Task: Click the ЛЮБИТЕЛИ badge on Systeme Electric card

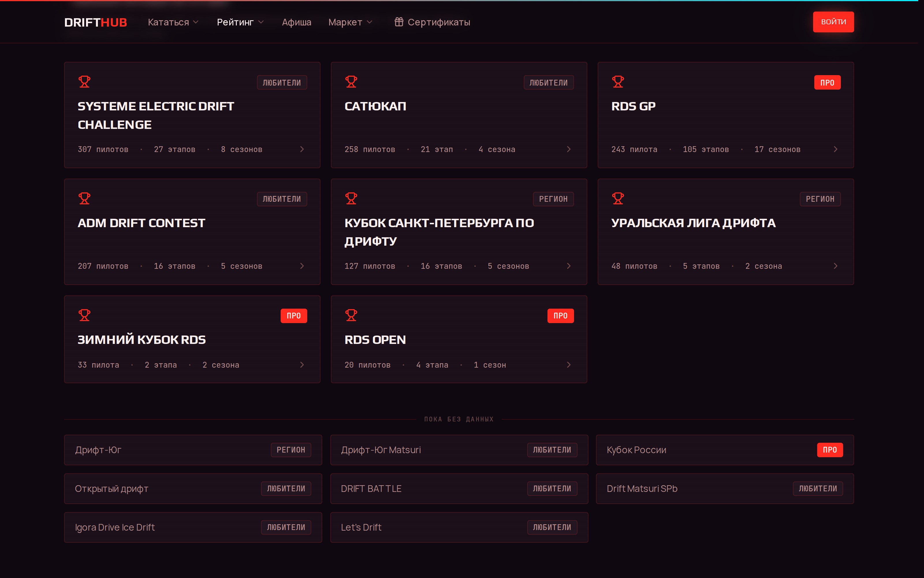Action: click(x=282, y=83)
